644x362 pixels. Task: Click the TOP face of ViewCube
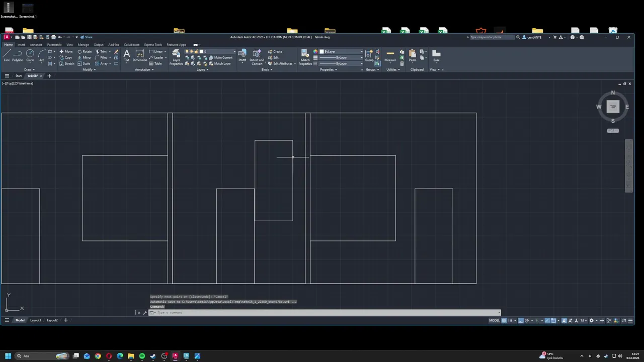click(x=613, y=107)
